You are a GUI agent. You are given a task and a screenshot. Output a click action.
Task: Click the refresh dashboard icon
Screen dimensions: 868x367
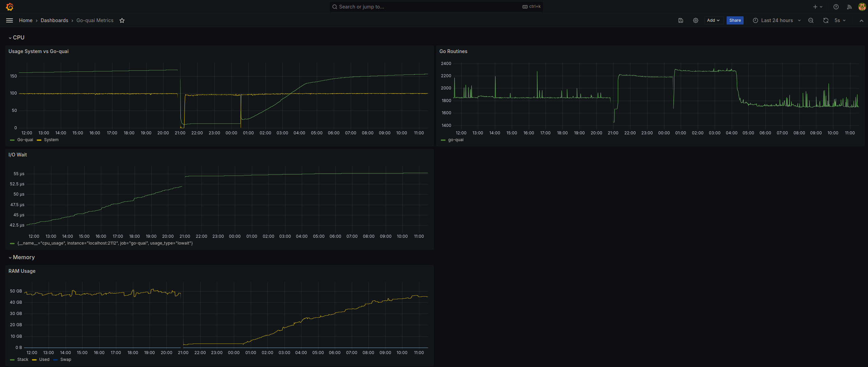(x=826, y=20)
